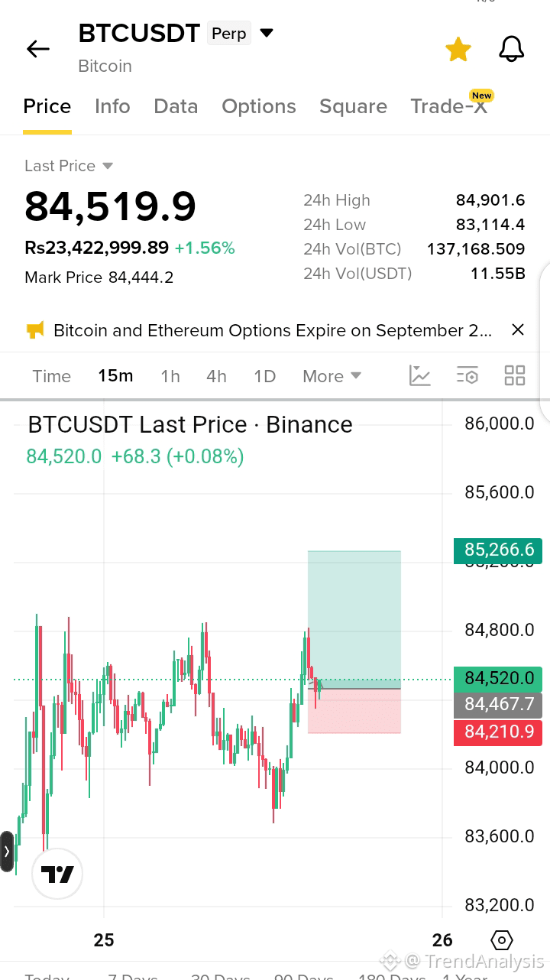This screenshot has height=980, width=550.
Task: Open hexagon chart settings icon
Action: 501,939
